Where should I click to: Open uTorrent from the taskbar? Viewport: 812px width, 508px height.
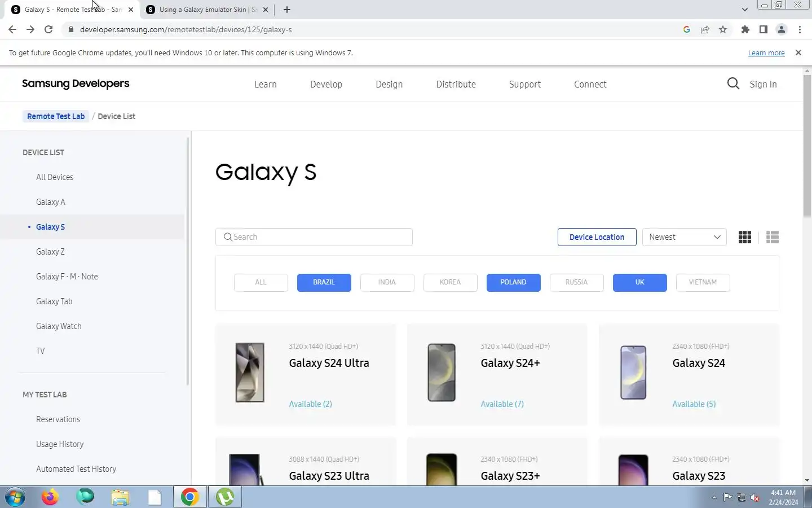(x=225, y=497)
